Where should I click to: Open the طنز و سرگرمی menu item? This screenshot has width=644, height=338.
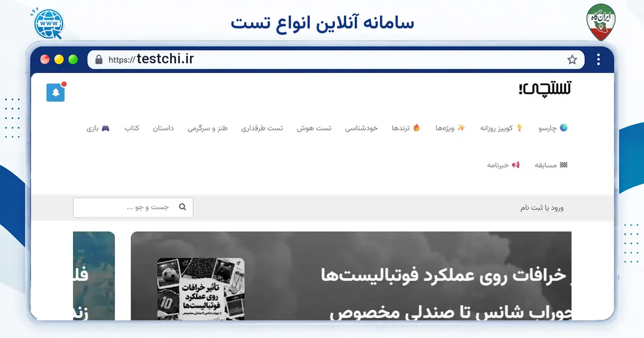click(x=207, y=128)
